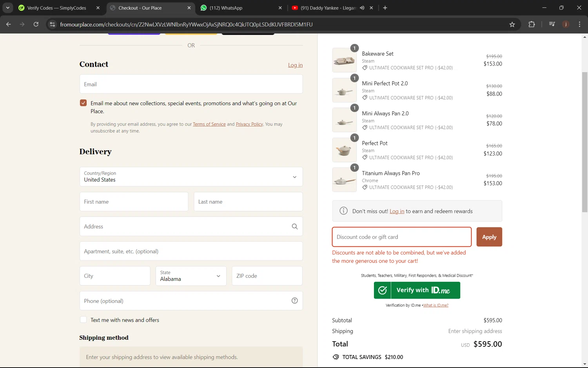Click Total price $595.00
Viewport: 588px width, 368px height.
(x=488, y=344)
